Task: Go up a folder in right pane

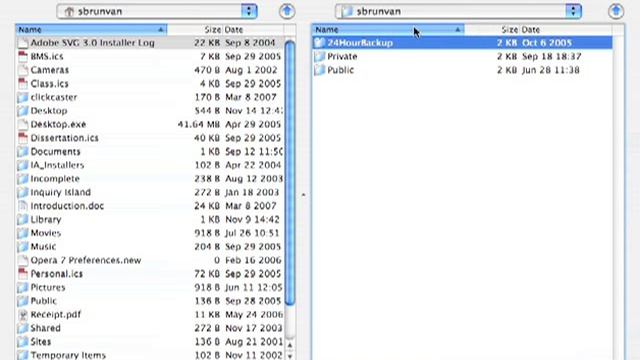Action: point(616,11)
